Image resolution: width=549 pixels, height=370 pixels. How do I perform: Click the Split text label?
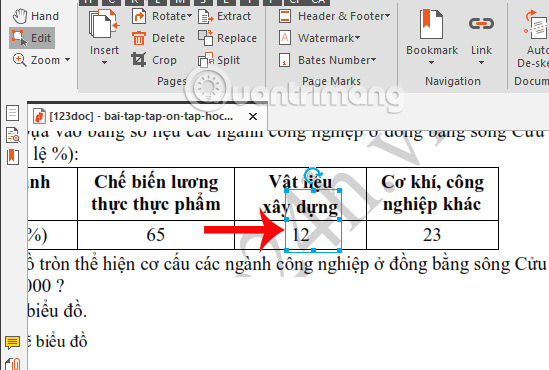(x=229, y=60)
